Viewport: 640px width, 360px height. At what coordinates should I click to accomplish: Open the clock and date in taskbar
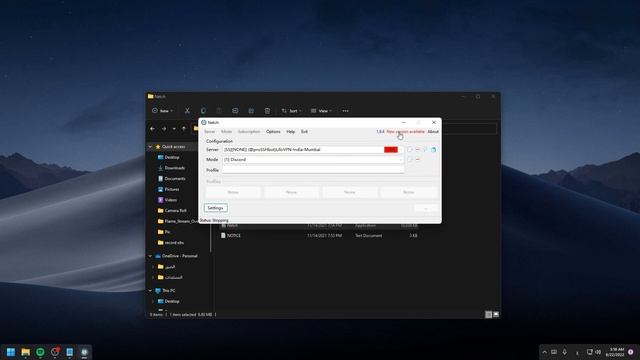[x=616, y=352]
